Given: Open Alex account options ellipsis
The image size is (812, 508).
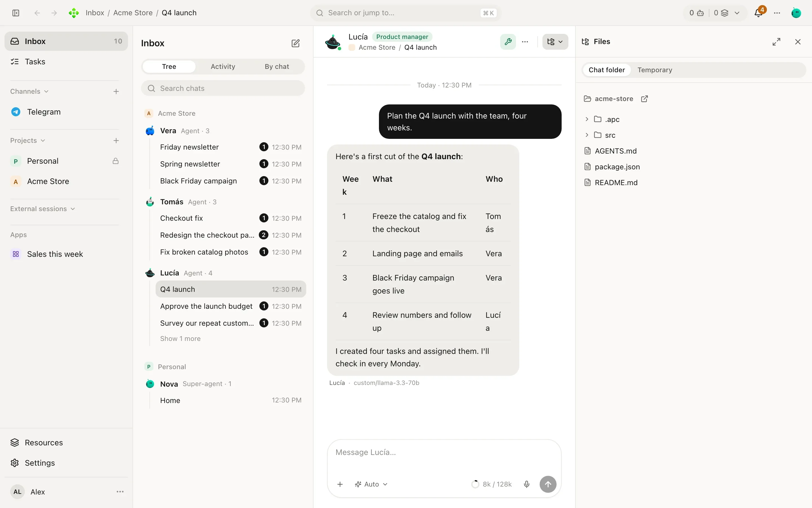Looking at the screenshot, I should pyautogui.click(x=120, y=492).
